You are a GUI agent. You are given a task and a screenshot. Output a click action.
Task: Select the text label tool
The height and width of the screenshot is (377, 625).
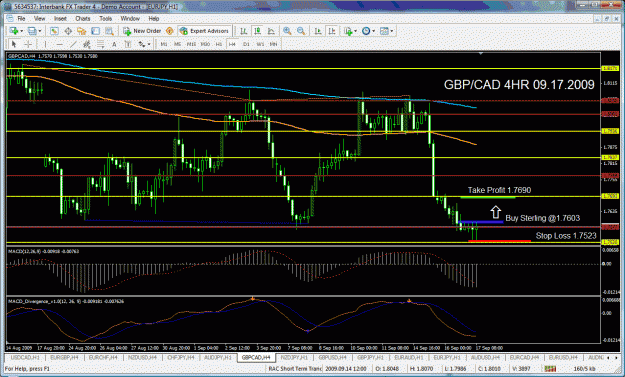point(128,44)
